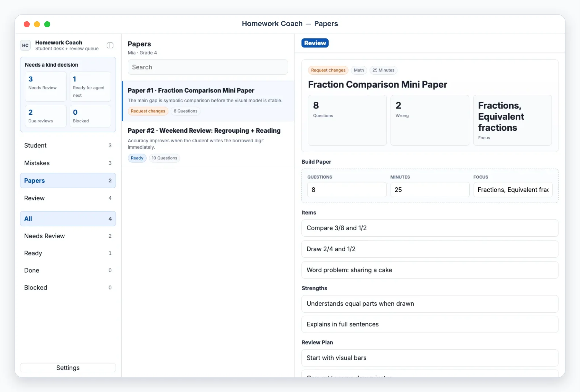Screen dimensions: 580x392
Task: Open the Due reviews card
Action: [x=46, y=116]
